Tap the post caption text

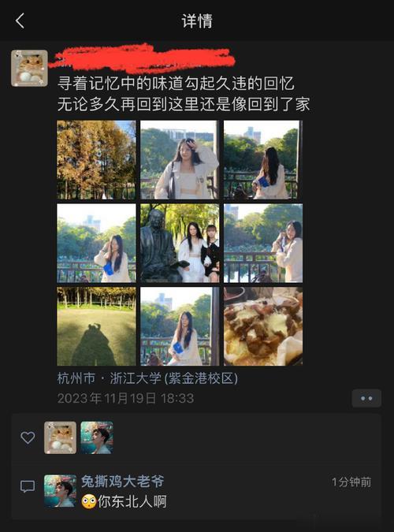tap(184, 94)
